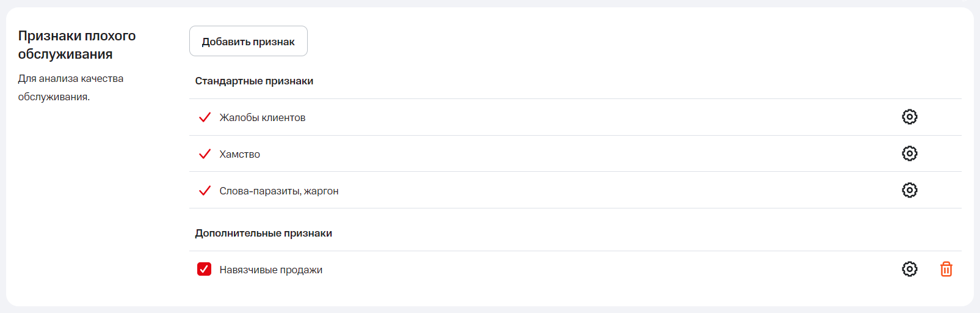The width and height of the screenshot is (980, 313).
Task: Select the Слова-паразиты, жаргон label
Action: click(279, 191)
